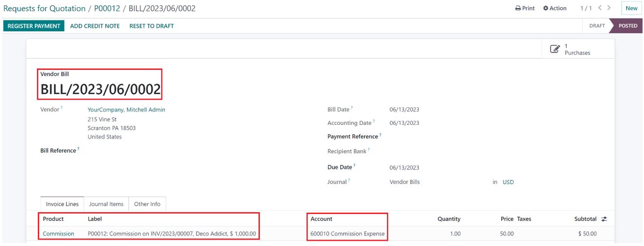Image resolution: width=644 pixels, height=246 pixels.
Task: Create a New record
Action: (631, 8)
